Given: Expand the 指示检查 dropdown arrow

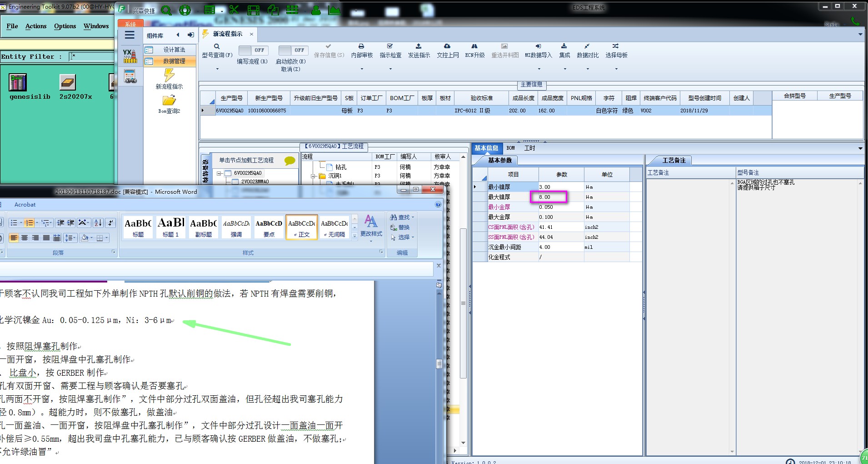Looking at the screenshot, I should coord(390,69).
